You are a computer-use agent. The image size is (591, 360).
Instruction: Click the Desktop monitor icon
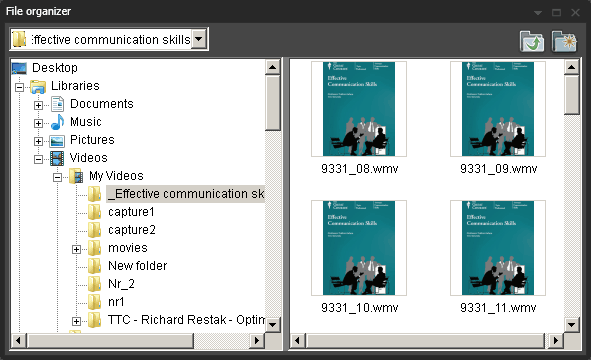(x=19, y=68)
